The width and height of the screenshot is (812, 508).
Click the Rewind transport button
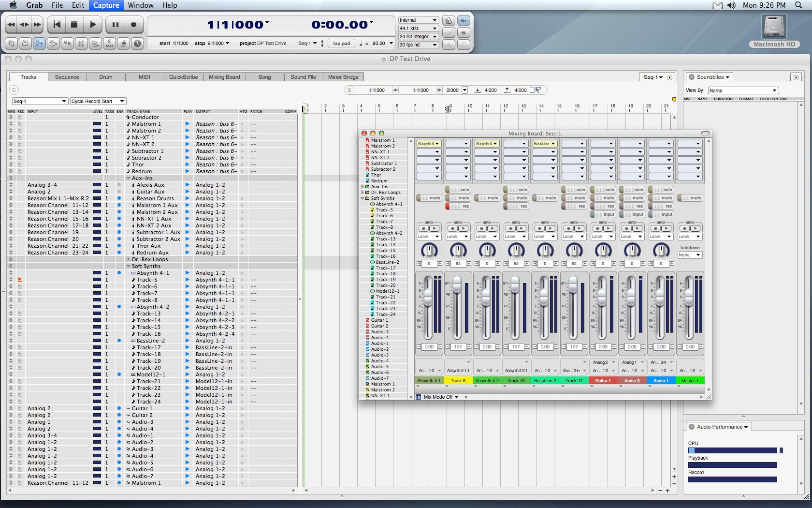[x=11, y=24]
